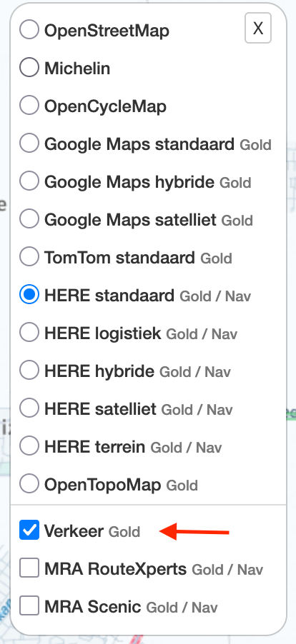Screen dimensions: 296x644
Task: Switch to OpenTopoMap layer
Action: [29, 483]
